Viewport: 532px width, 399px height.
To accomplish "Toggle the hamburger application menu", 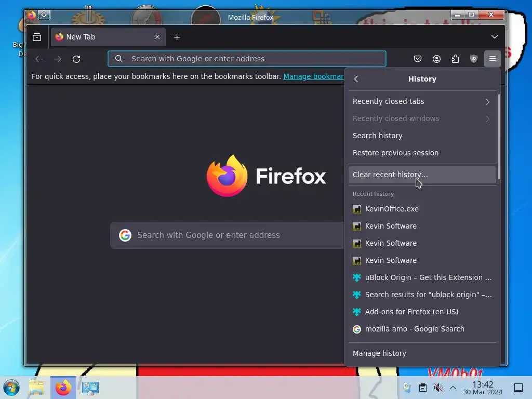I will coord(493,59).
